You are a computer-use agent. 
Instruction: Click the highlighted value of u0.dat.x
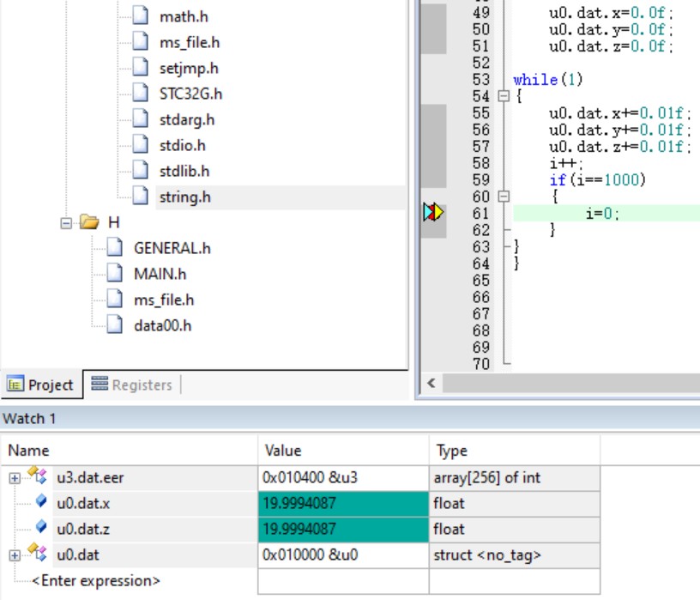tap(343, 504)
